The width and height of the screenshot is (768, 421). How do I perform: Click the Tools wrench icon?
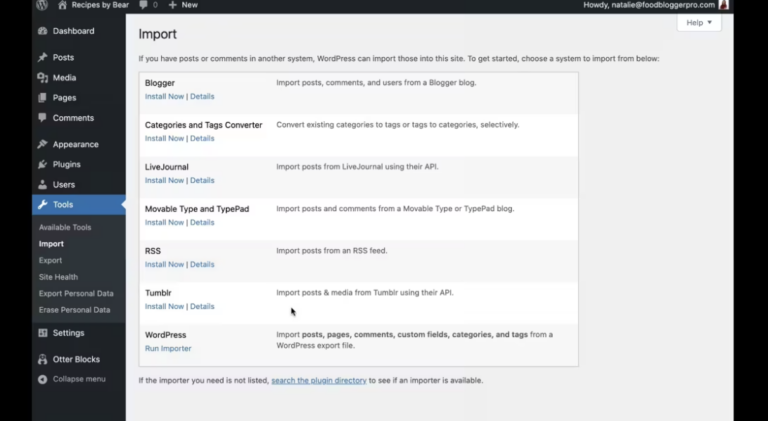tap(43, 205)
